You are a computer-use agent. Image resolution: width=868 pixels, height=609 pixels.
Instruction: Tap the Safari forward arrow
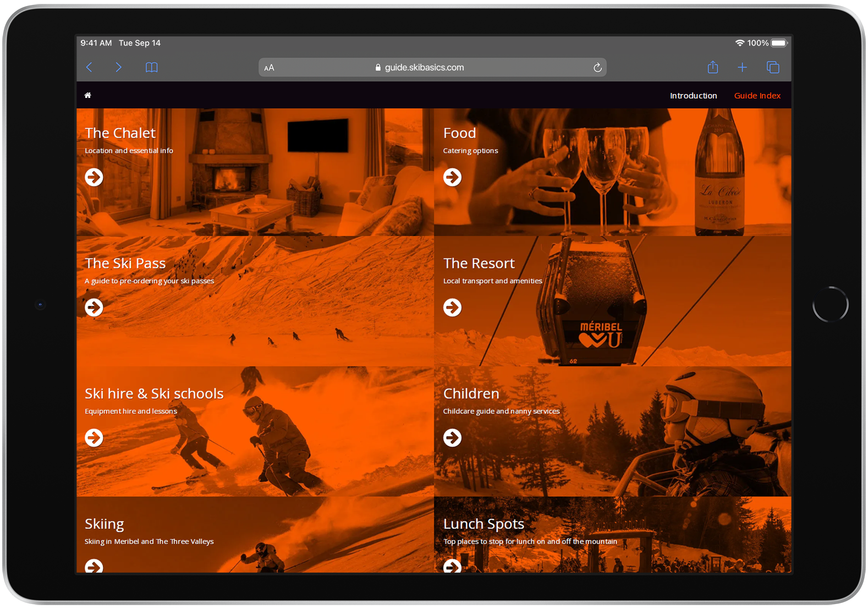pyautogui.click(x=118, y=67)
